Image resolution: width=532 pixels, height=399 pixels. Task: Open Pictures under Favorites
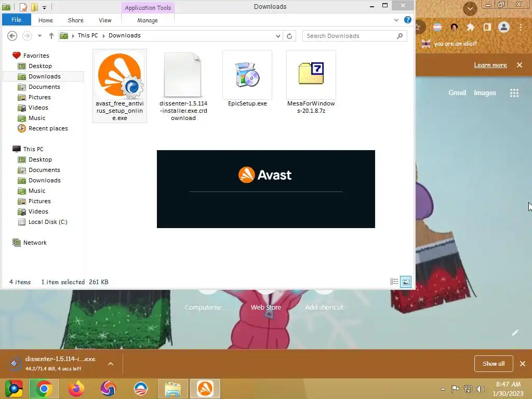point(39,97)
